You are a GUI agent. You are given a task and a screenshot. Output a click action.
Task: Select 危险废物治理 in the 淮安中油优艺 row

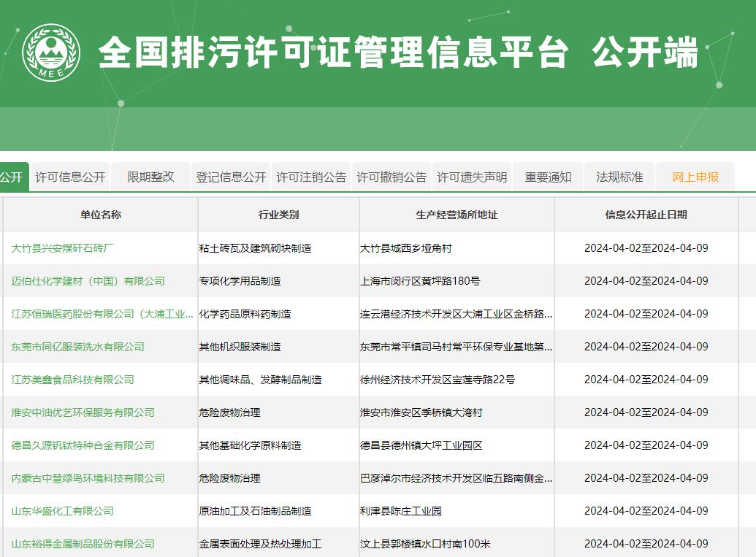coord(229,412)
